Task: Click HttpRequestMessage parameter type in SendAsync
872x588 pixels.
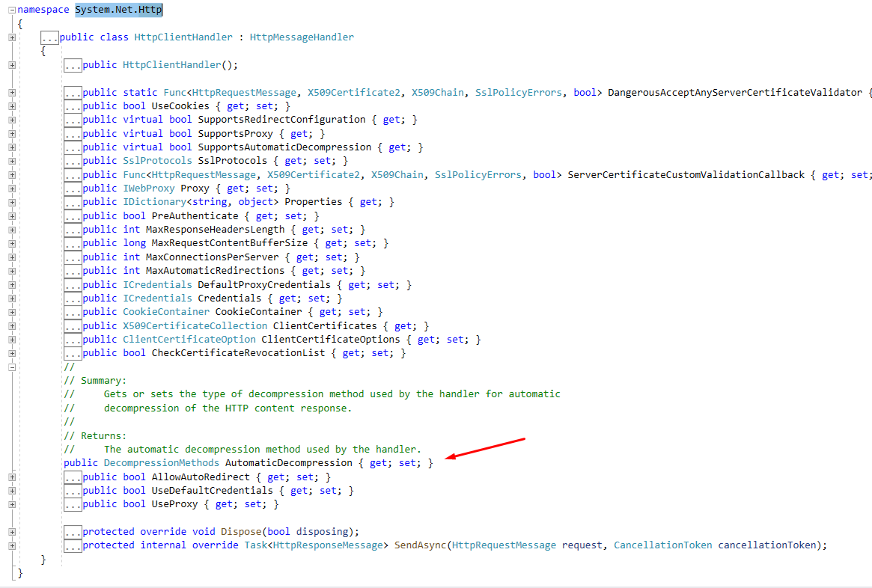Action: click(x=504, y=545)
